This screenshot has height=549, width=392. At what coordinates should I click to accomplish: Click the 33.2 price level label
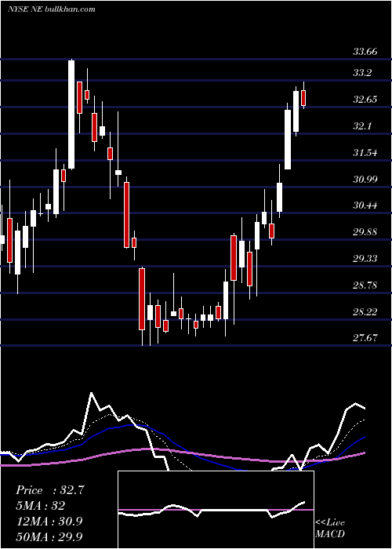pos(362,73)
